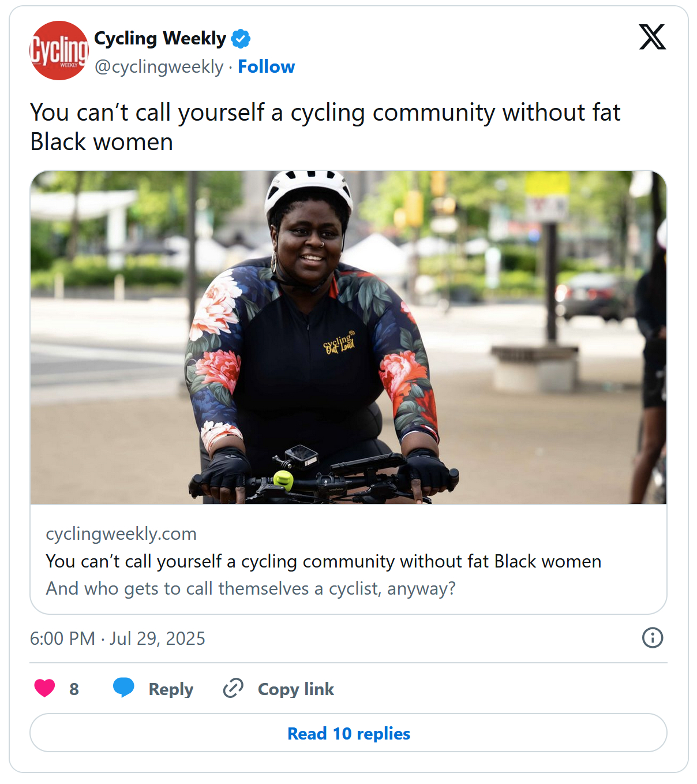Viewport: 697px width, 784px height.
Task: Click the blue reply bubble icon
Action: pos(123,688)
